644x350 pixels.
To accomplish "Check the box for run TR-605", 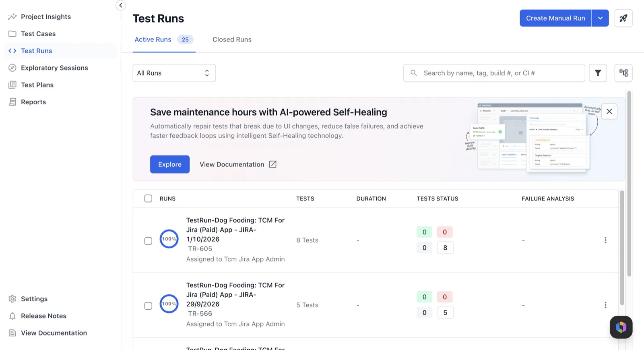I will [x=149, y=241].
